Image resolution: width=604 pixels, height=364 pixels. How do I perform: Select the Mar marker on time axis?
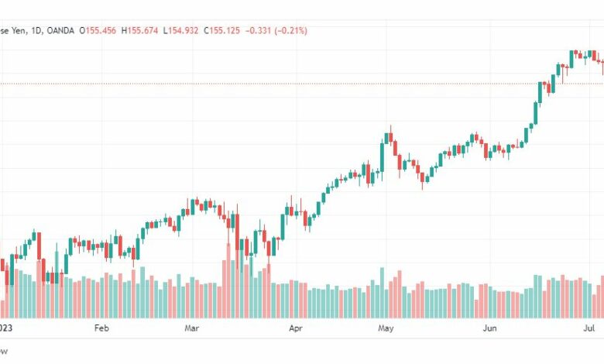pyautogui.click(x=191, y=328)
